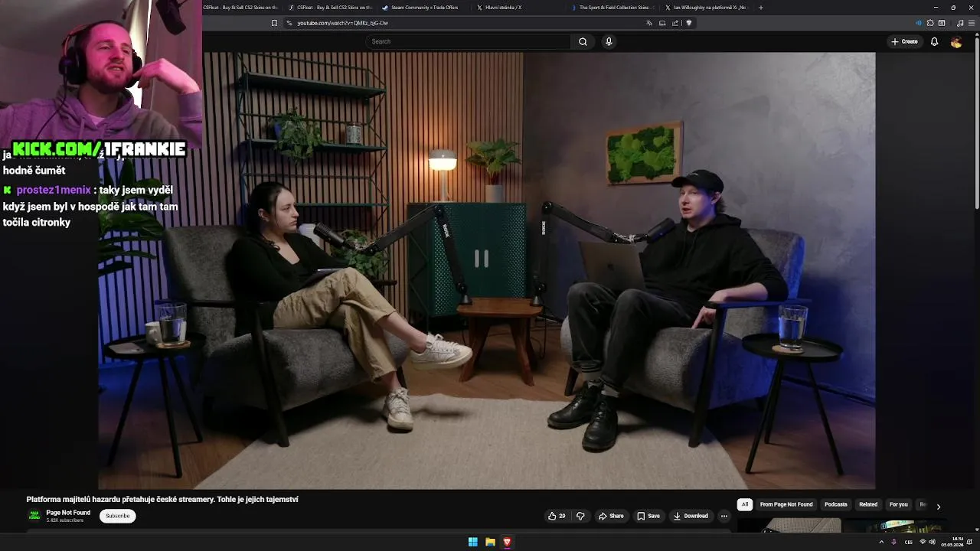Switch to second CSFloat tab
The width and height of the screenshot is (980, 551).
tap(330, 8)
